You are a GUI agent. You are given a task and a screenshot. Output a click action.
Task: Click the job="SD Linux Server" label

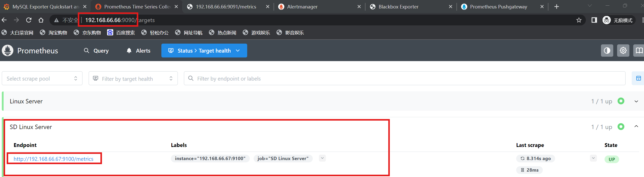[283, 159]
